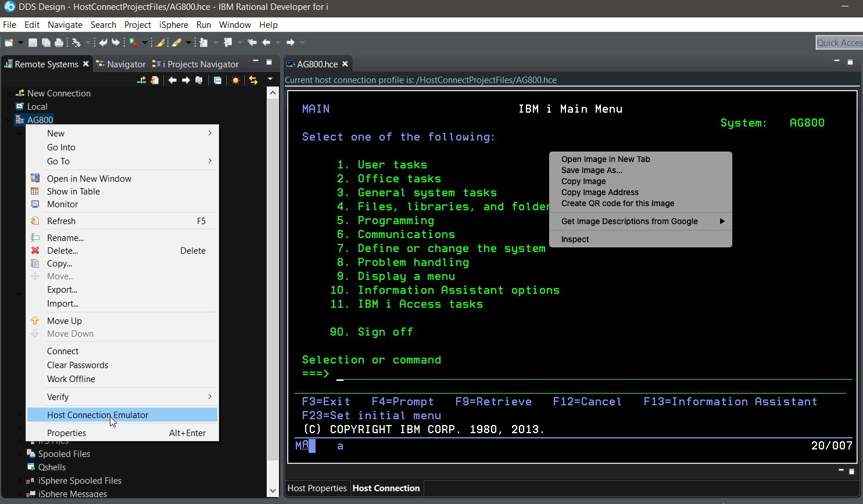Collapse the AG800 connection tree node
Viewport: 863px width, 504px height.
click(9, 120)
